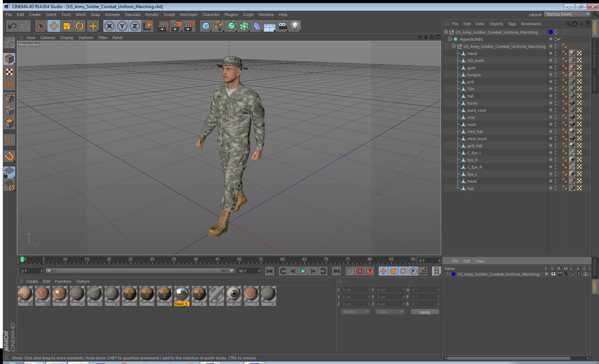
Task: Go to start of animation
Action: [x=270, y=271]
